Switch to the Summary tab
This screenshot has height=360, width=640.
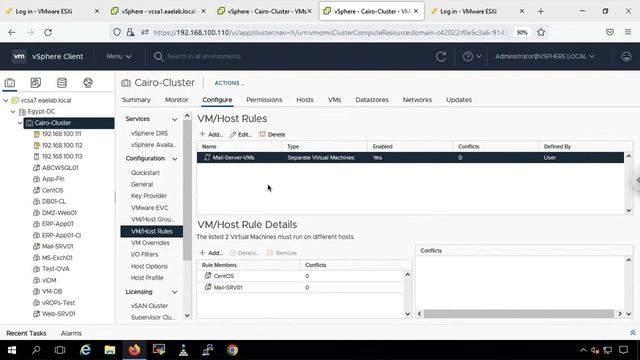136,100
